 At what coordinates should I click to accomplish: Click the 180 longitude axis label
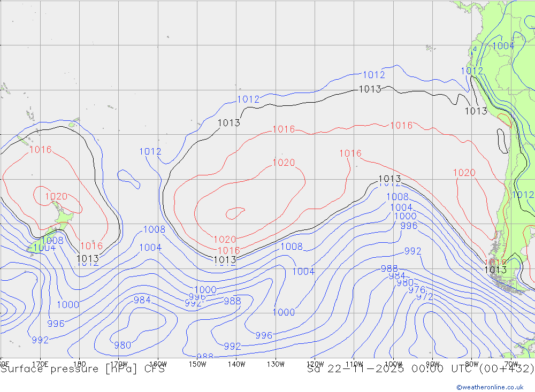point(80,364)
